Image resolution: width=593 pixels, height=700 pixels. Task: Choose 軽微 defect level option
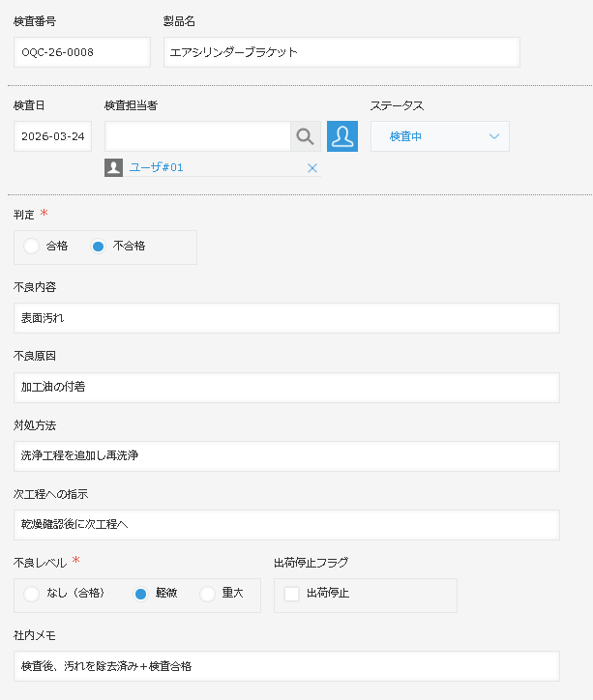tap(140, 594)
